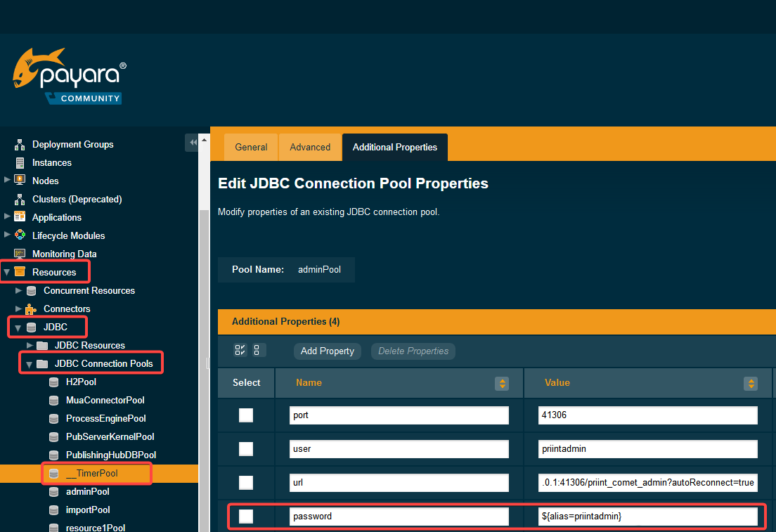Open adminPool in the connection pools tree

click(x=87, y=491)
